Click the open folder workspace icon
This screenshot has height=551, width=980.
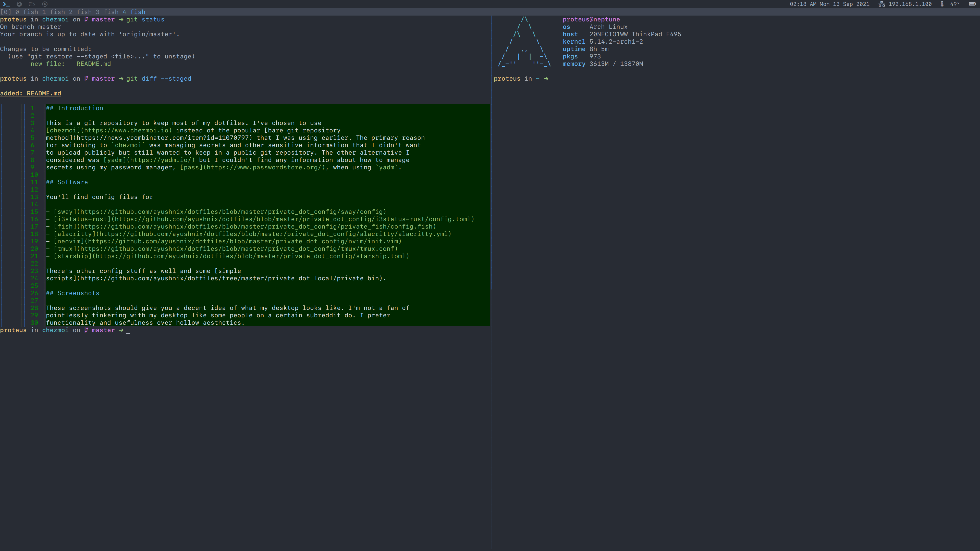coord(32,4)
